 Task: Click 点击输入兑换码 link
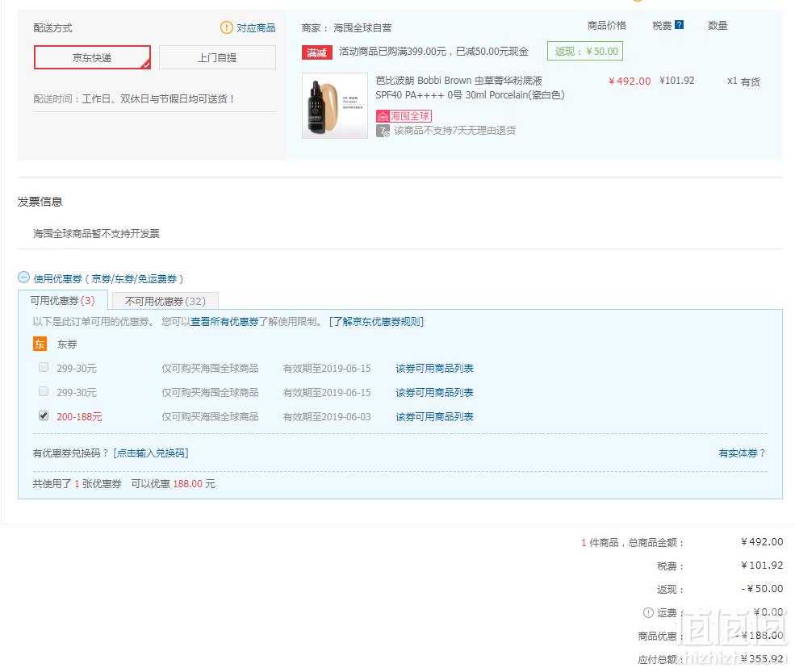pyautogui.click(x=151, y=453)
